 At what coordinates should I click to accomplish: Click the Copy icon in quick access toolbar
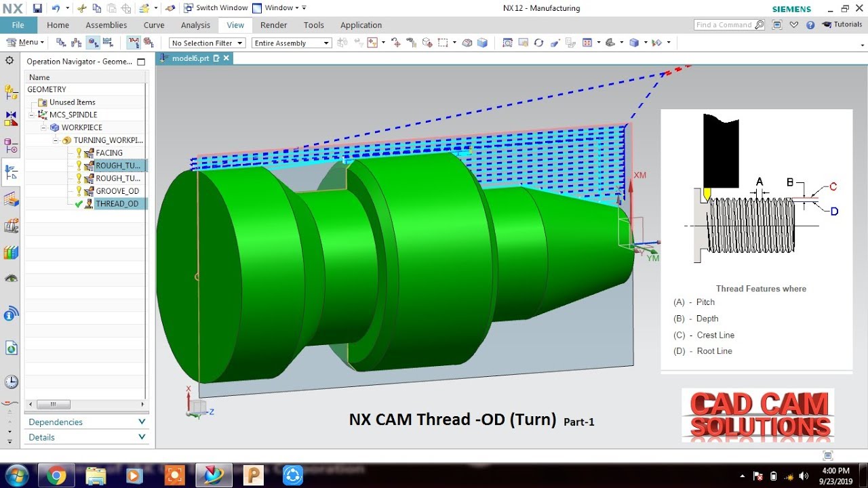pos(97,8)
